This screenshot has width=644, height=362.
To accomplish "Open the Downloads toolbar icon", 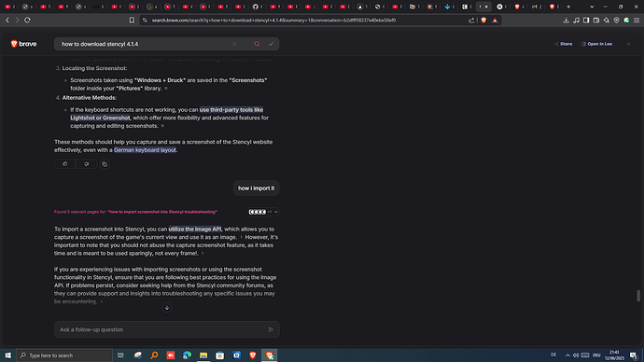I will 566,21.
